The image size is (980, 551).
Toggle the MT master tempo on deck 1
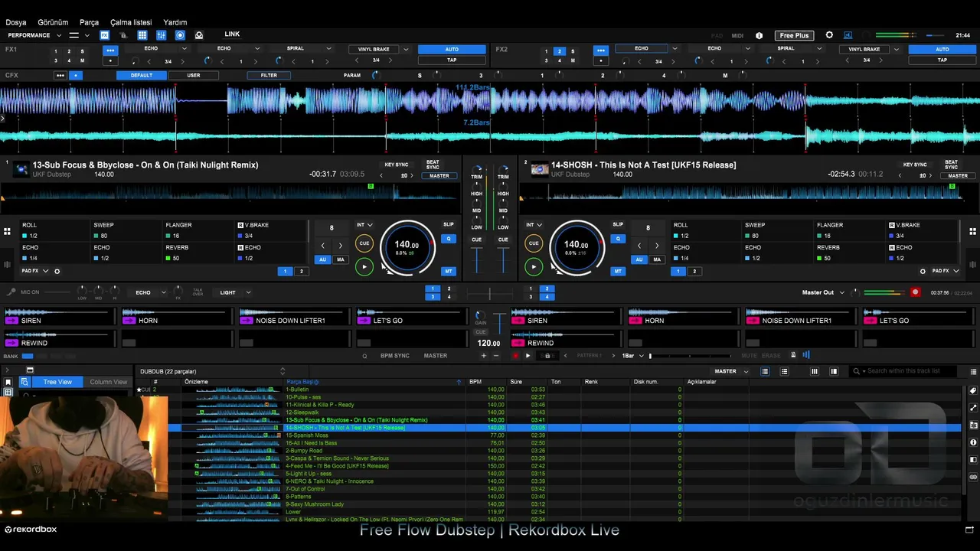pyautogui.click(x=449, y=271)
